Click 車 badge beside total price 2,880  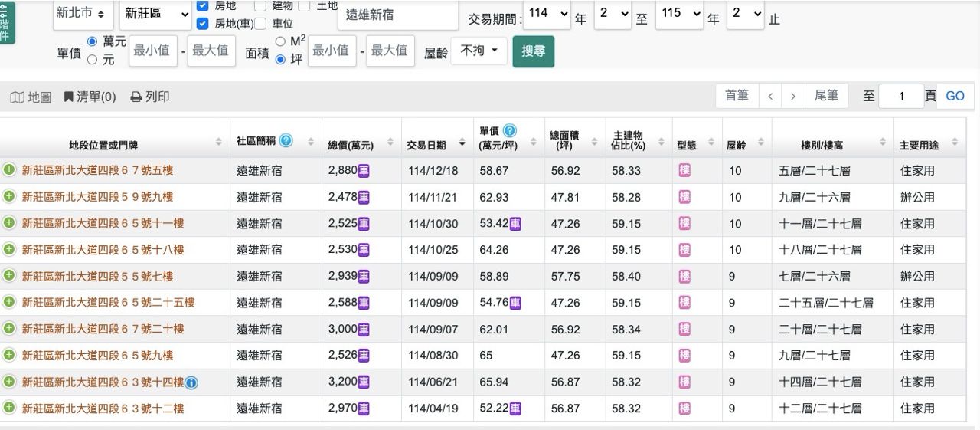364,171
